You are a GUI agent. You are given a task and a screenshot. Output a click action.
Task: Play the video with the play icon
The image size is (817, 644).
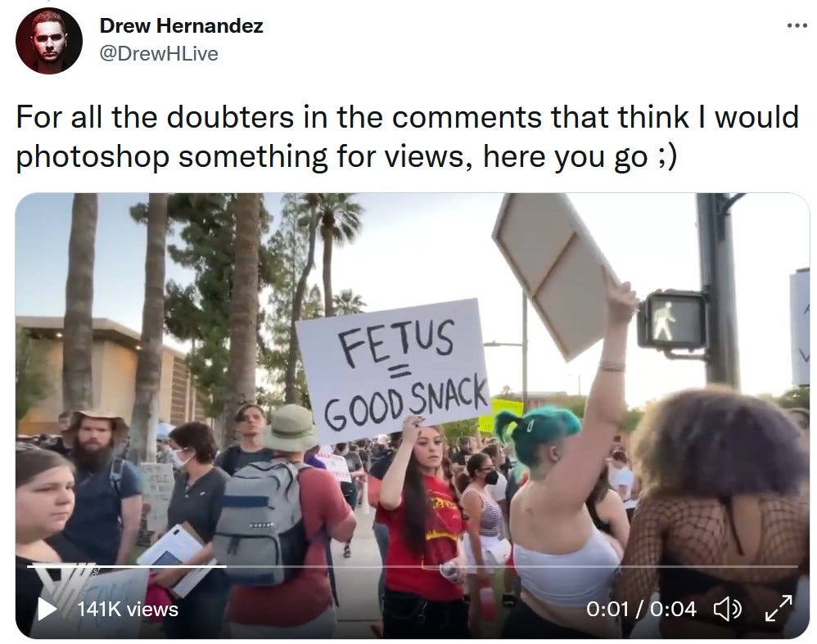[x=47, y=608]
